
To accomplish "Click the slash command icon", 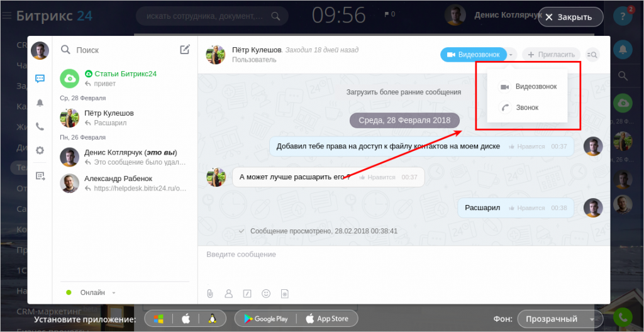I will point(247,294).
